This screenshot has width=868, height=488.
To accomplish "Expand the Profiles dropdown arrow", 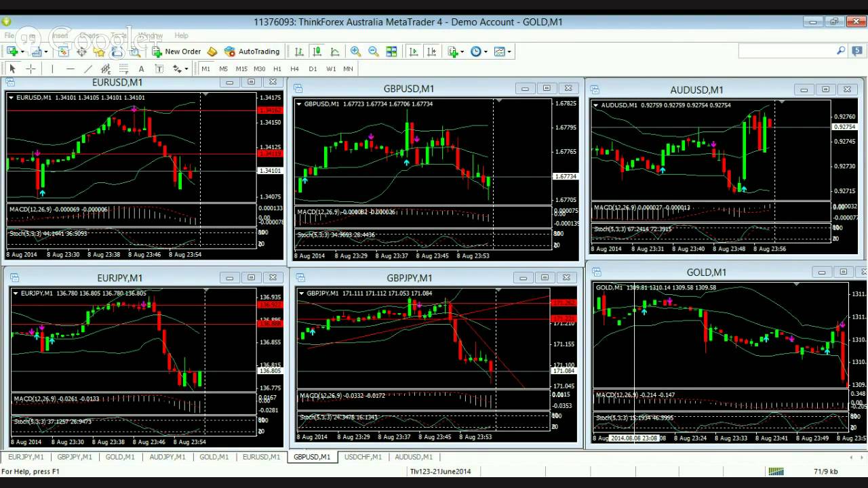I will (x=47, y=52).
